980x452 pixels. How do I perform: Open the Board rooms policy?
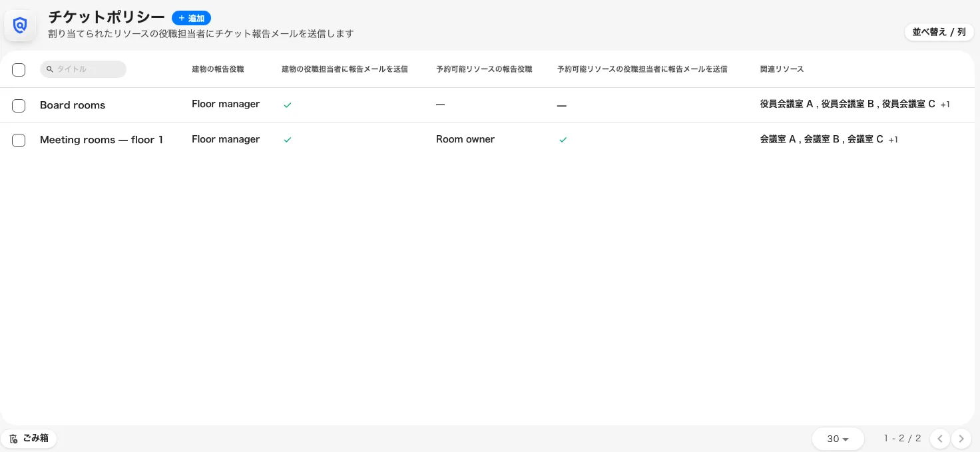pos(73,105)
